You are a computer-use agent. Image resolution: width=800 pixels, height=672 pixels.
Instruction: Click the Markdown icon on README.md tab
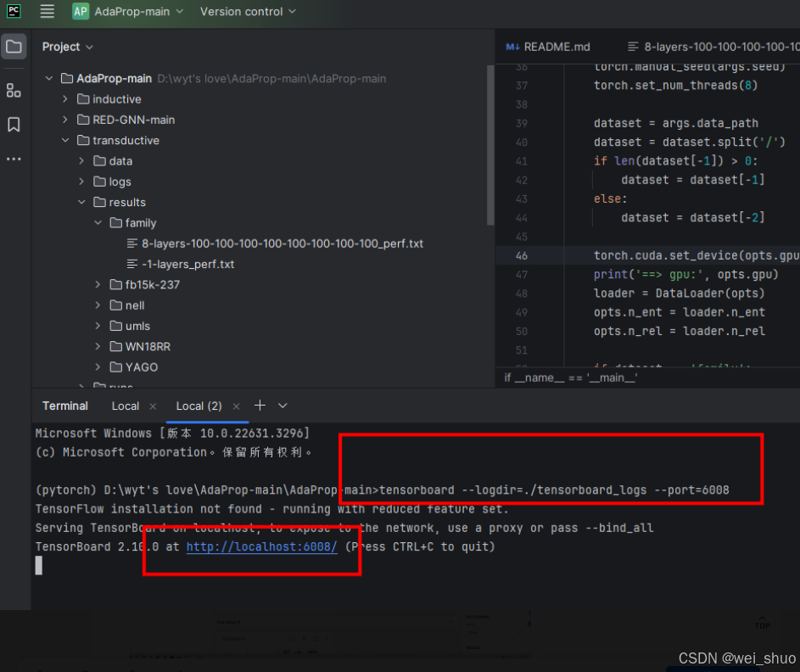pyautogui.click(x=512, y=47)
